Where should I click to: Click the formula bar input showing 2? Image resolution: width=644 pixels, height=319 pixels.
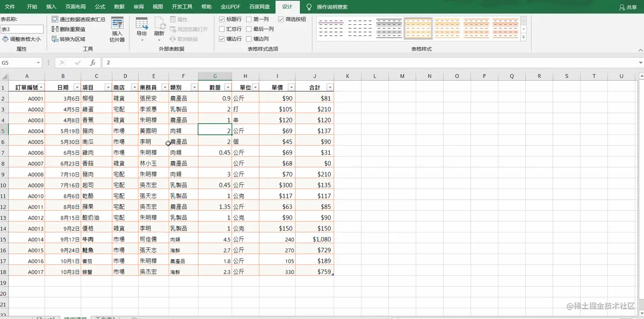tap(370, 63)
